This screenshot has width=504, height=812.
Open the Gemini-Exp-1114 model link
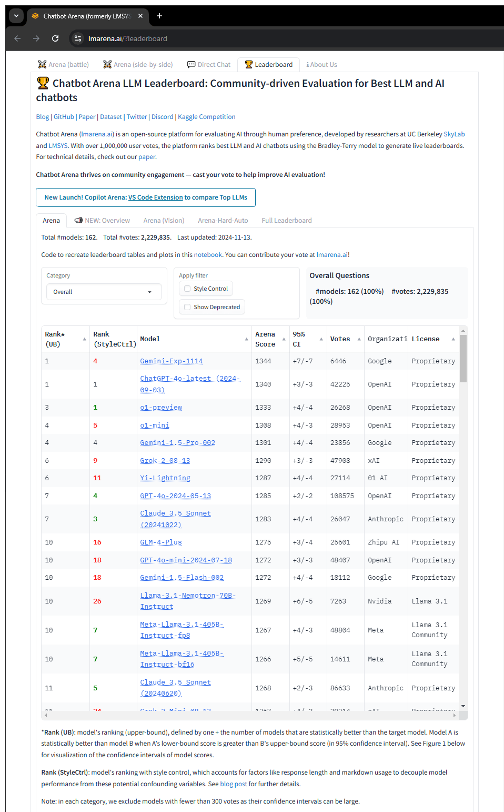172,361
